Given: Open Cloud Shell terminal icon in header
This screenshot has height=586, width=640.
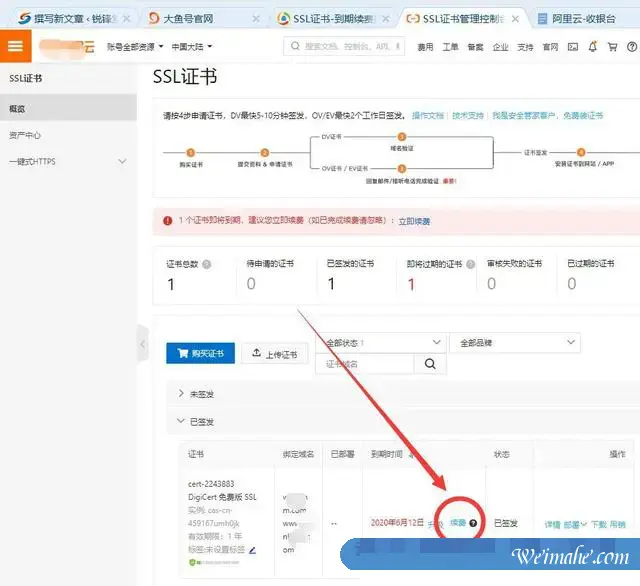Looking at the screenshot, I should (x=573, y=47).
